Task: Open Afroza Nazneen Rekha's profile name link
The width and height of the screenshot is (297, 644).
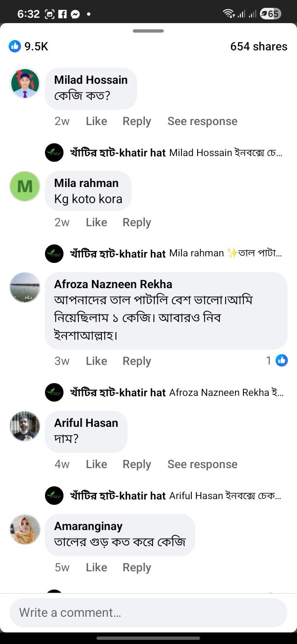Action: click(113, 284)
